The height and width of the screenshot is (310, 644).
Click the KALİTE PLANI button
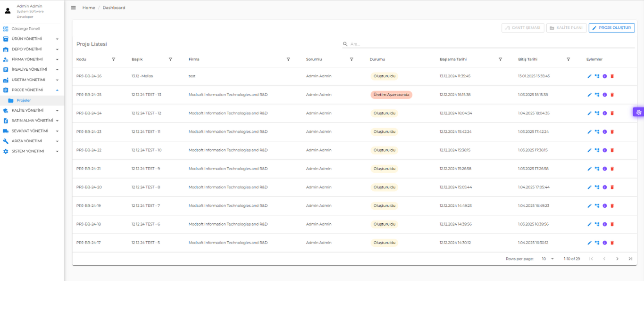pos(566,28)
